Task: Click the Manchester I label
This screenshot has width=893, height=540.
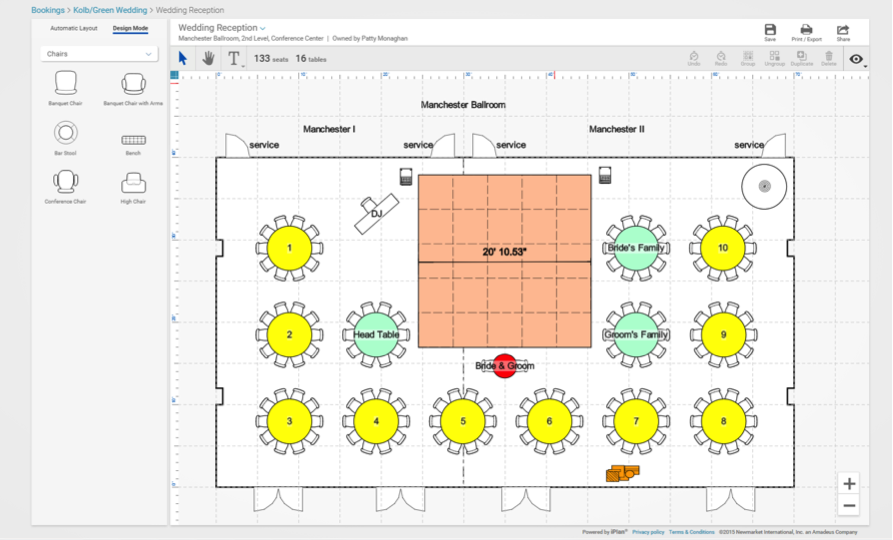Action: [x=329, y=129]
